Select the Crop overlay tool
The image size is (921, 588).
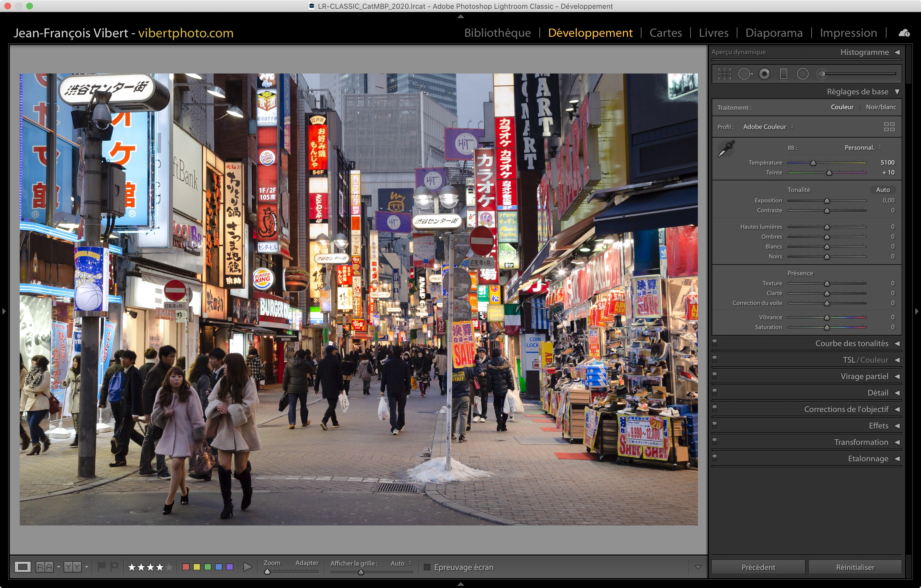pyautogui.click(x=724, y=74)
